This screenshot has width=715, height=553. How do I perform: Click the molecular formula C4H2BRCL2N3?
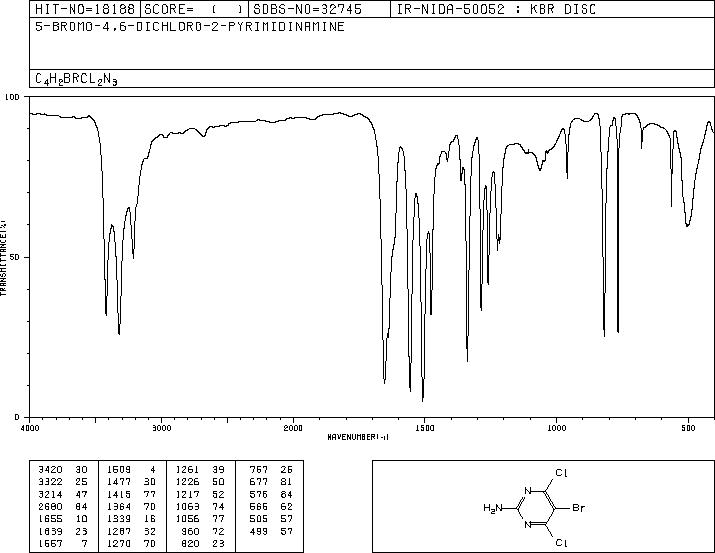click(76, 79)
